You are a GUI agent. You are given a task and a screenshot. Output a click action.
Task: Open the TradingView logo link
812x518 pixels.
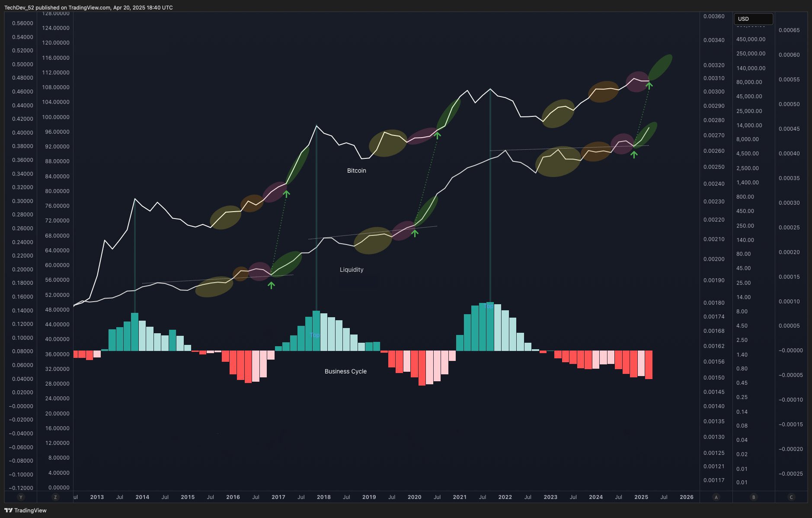click(x=26, y=510)
